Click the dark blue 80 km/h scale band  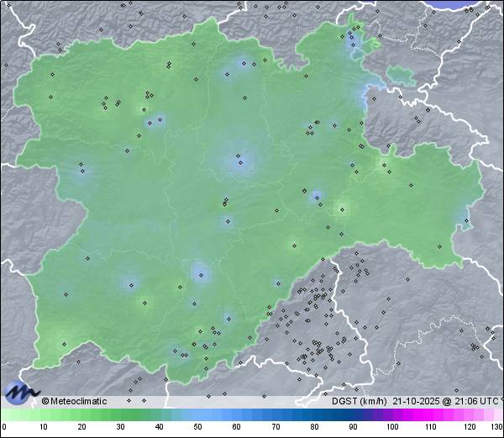(314, 415)
